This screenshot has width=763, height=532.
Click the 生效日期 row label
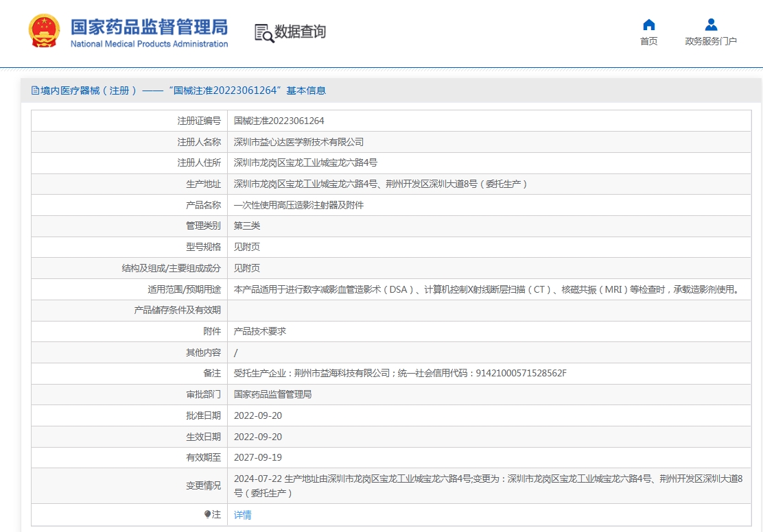click(x=203, y=437)
